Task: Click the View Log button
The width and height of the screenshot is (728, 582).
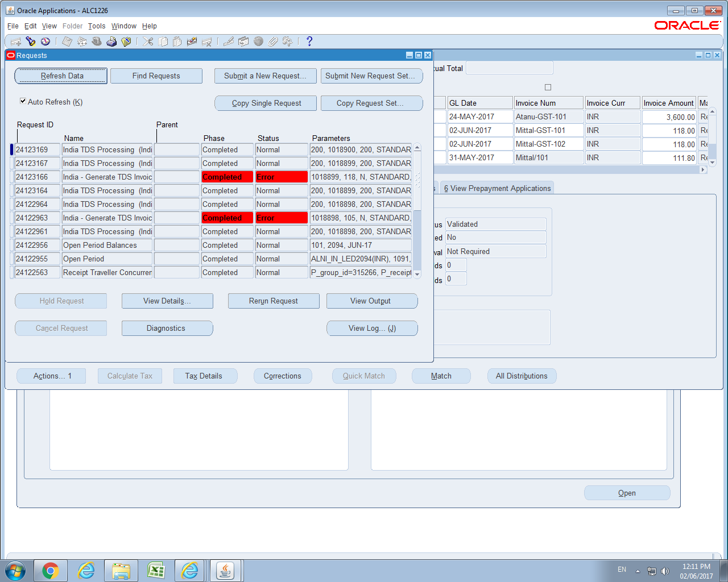Action: [371, 328]
